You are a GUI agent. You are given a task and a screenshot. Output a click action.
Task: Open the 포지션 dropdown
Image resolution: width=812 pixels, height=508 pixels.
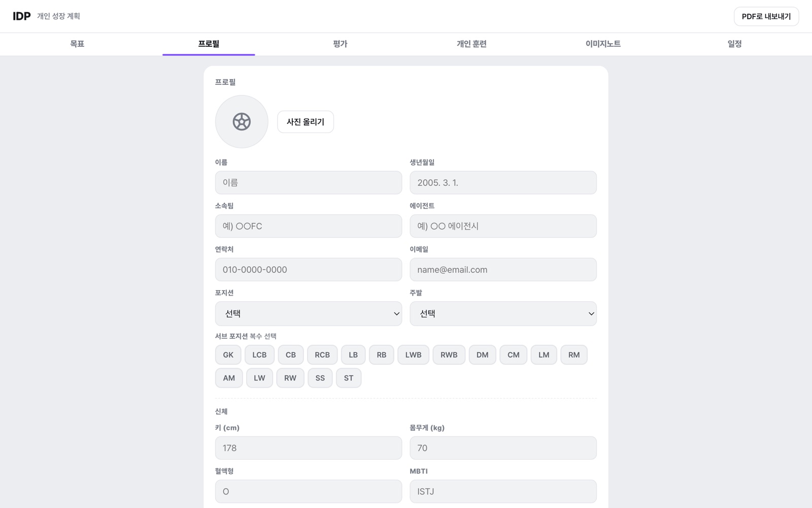pyautogui.click(x=309, y=313)
